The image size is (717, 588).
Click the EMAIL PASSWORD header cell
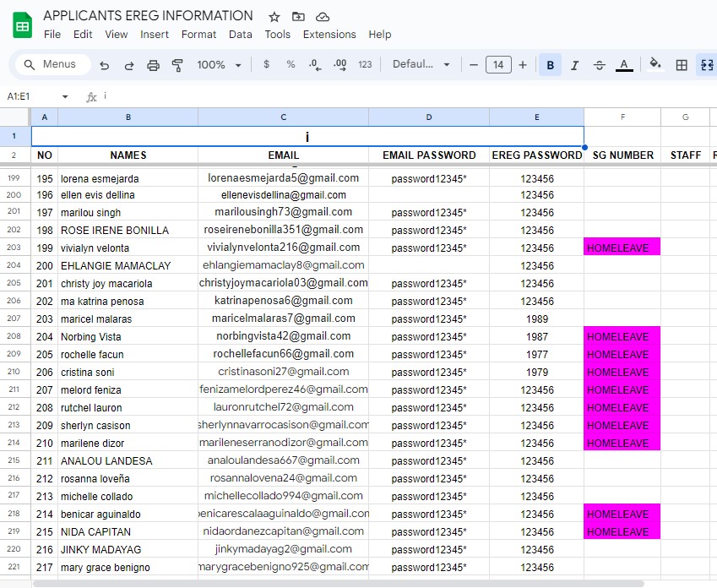pos(429,155)
